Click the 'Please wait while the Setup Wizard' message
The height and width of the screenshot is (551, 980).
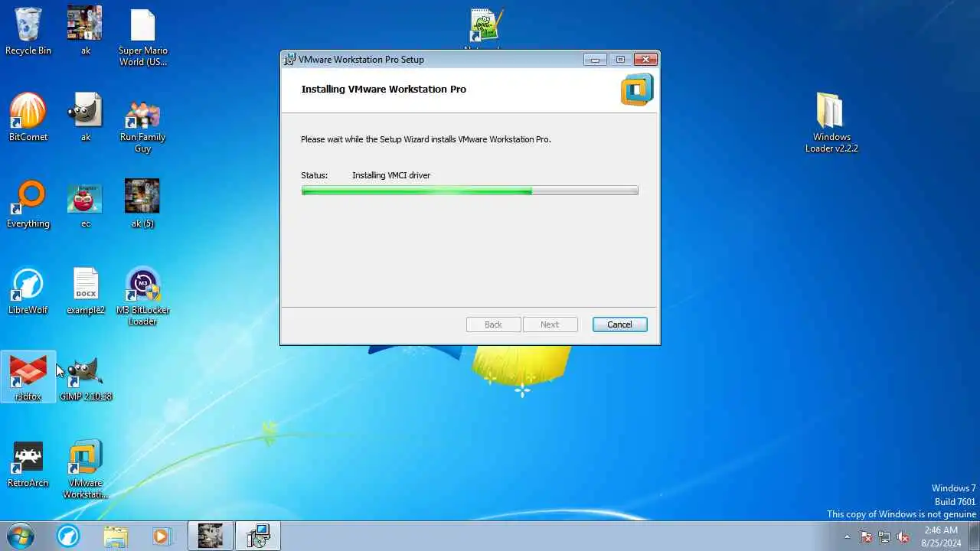tap(426, 139)
